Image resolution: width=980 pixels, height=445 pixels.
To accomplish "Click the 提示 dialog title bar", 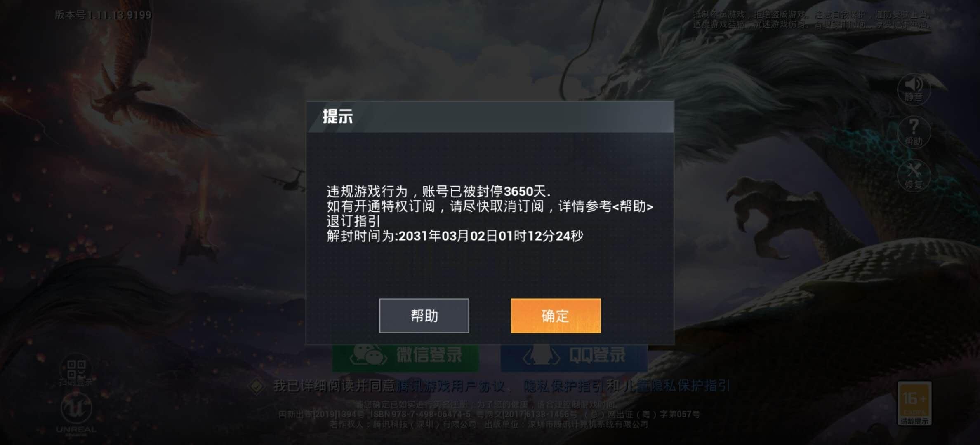I will [490, 117].
